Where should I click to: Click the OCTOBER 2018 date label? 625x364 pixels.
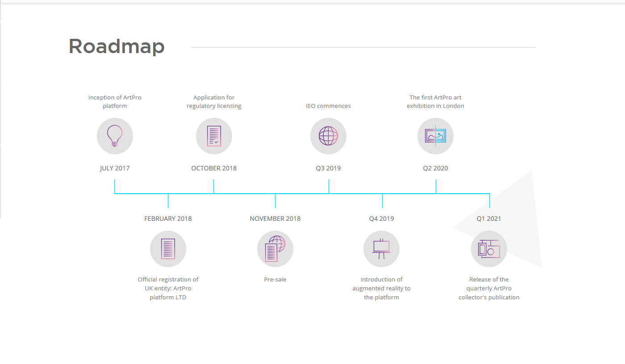tap(214, 168)
